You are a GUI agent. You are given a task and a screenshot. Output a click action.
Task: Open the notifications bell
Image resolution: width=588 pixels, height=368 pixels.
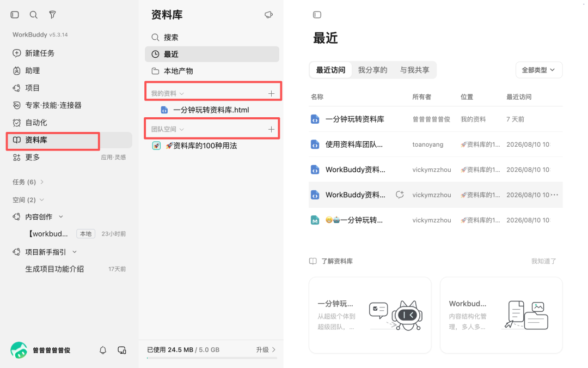[x=103, y=350]
